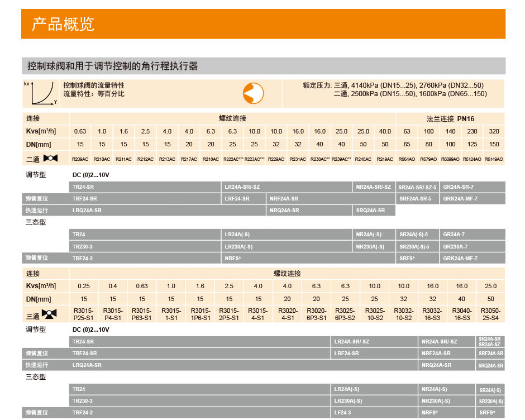This screenshot has width=525, height=420.
Task: Select valve model R231AC
Action: point(298,159)
